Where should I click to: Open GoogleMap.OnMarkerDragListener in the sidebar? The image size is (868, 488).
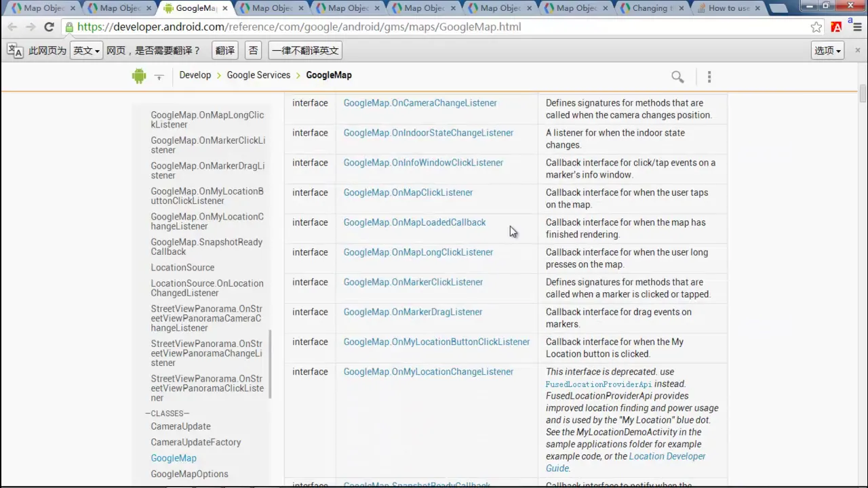[208, 171]
